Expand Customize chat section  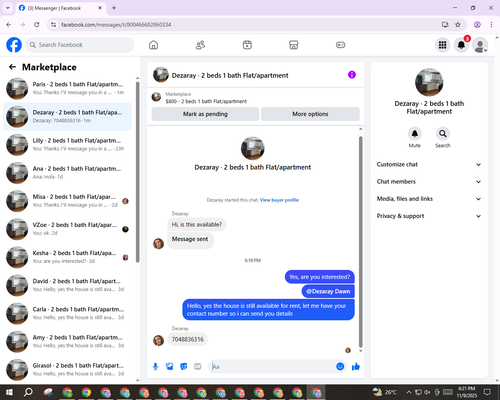pyautogui.click(x=429, y=164)
